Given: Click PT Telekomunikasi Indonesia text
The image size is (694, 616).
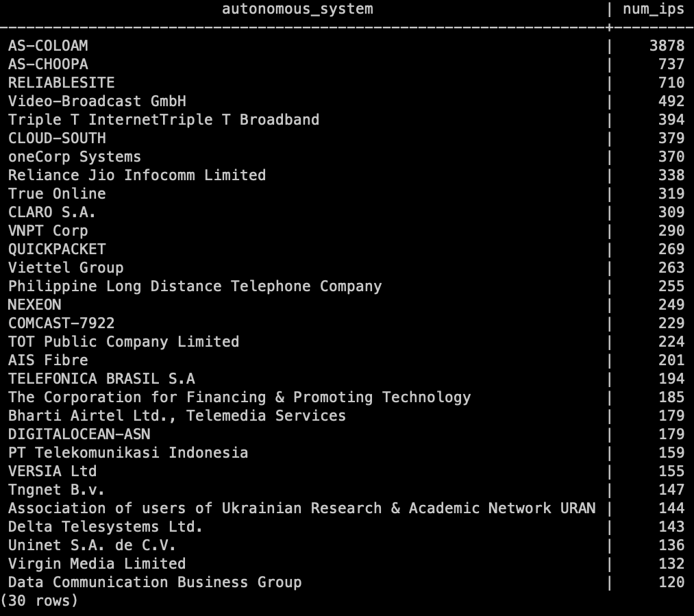Looking at the screenshot, I should 128,453.
